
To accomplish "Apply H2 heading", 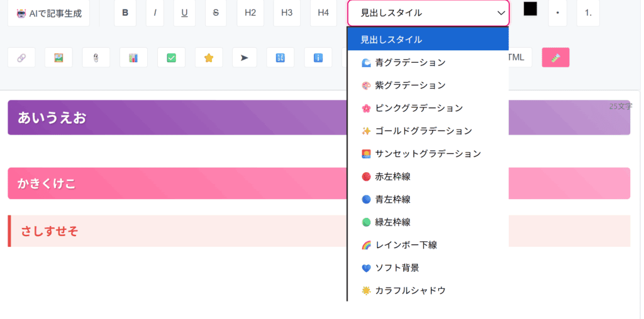I will (250, 13).
